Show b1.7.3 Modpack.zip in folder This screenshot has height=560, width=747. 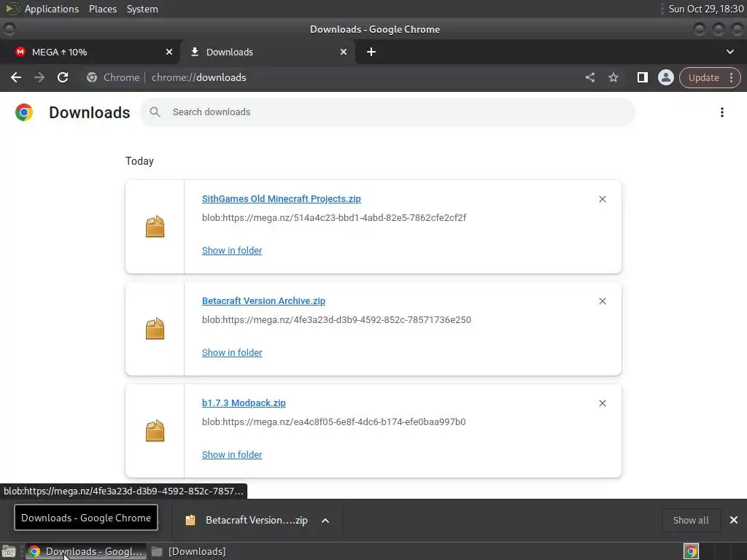pos(232,455)
